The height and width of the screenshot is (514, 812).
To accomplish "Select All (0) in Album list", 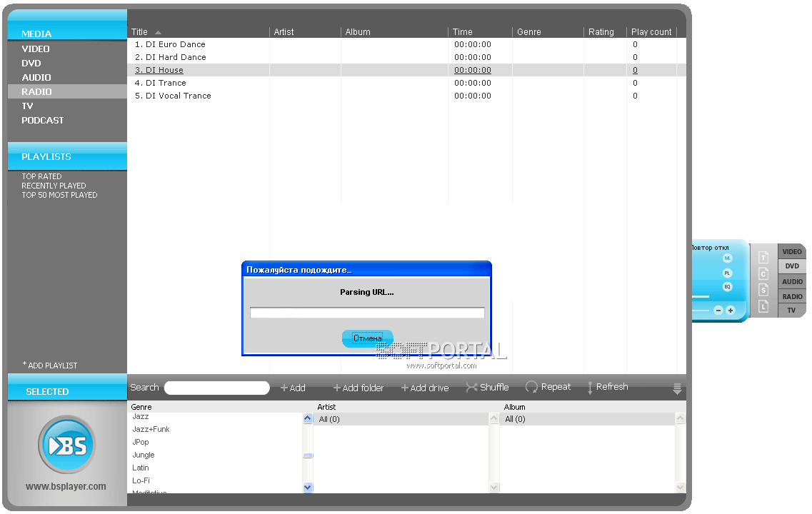I will pyautogui.click(x=588, y=419).
